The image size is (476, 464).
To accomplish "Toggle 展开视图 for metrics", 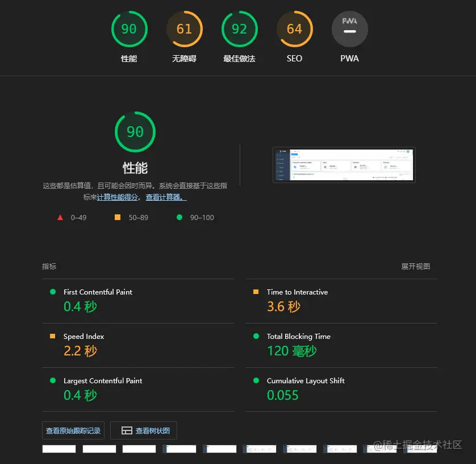I will 416,267.
